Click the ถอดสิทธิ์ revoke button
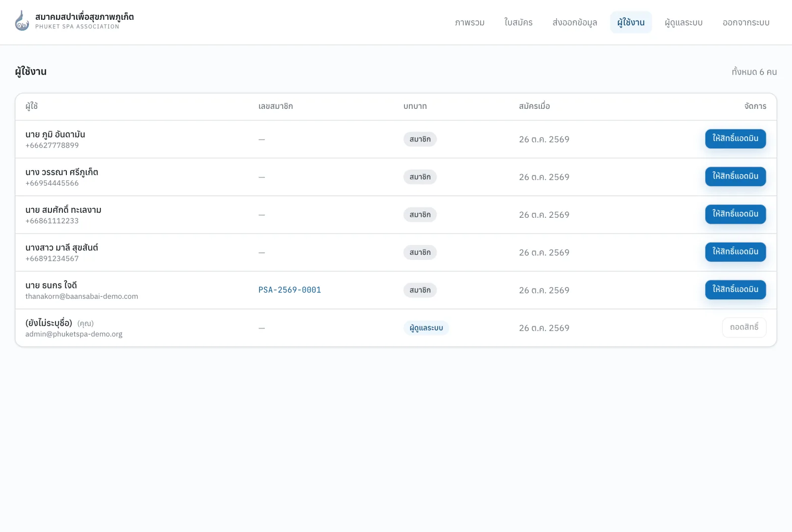This screenshot has width=792, height=532. [744, 328]
